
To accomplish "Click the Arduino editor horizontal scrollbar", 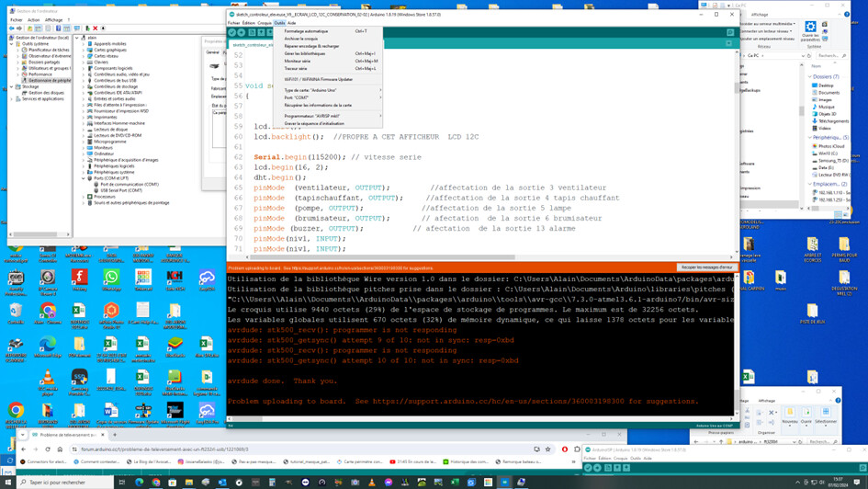I will coord(382,257).
